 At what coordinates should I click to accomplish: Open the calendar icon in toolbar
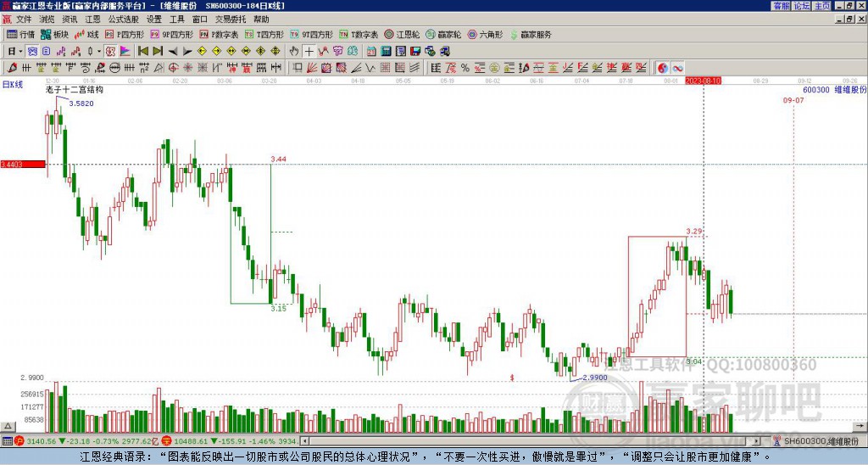point(371,52)
